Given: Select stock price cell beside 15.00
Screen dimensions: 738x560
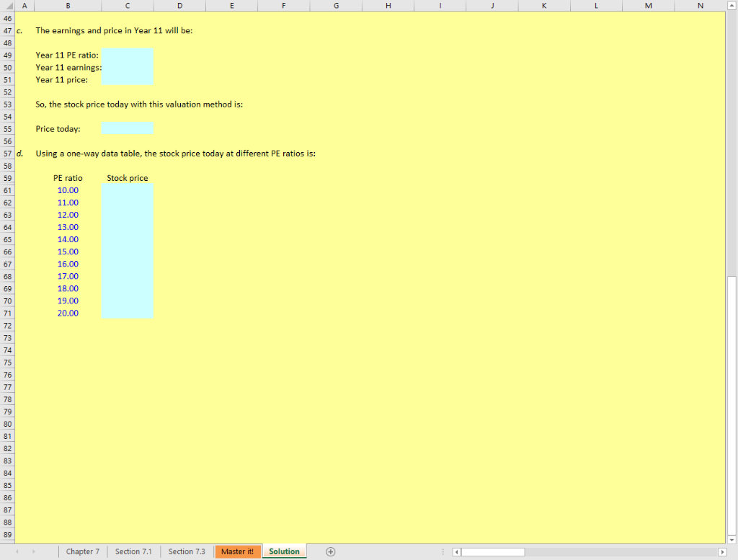Looking at the screenshot, I should [x=128, y=252].
